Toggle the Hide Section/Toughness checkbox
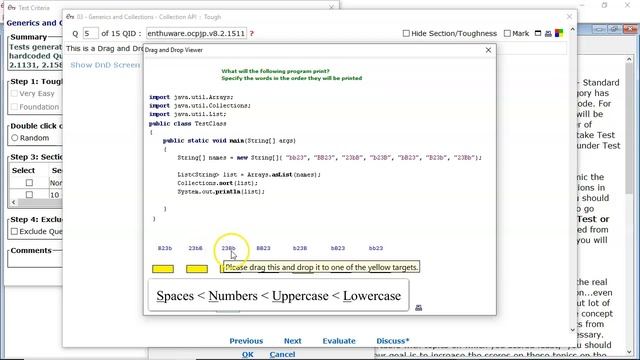Viewport: 640px width, 360px height. click(x=406, y=33)
